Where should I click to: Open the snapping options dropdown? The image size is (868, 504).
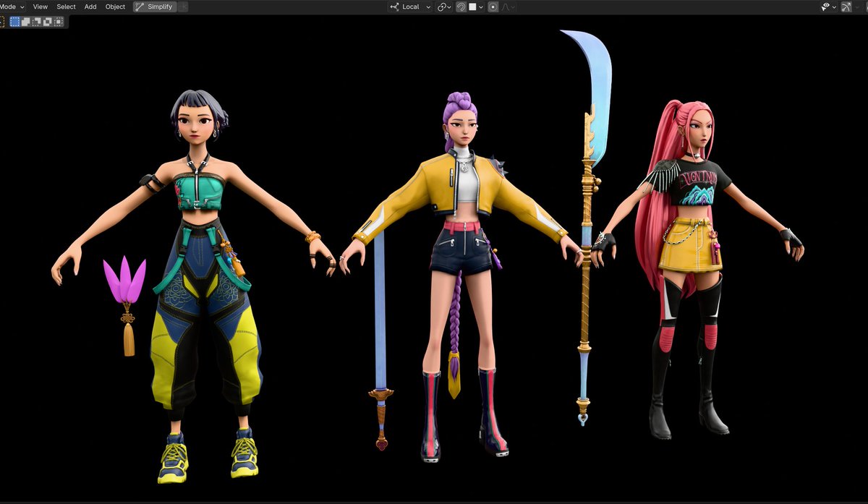[477, 7]
